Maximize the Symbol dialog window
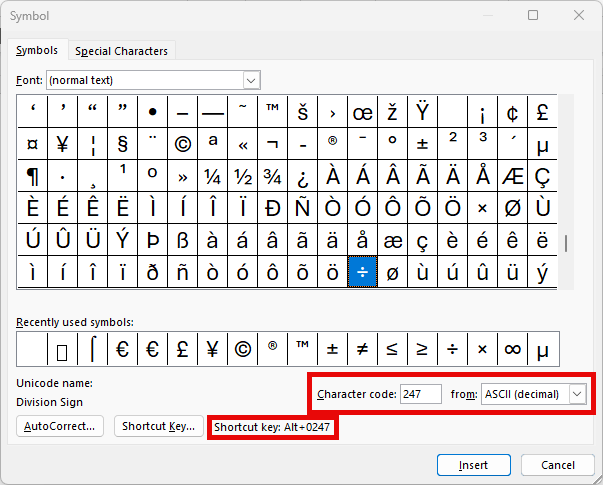The width and height of the screenshot is (603, 485). pyautogui.click(x=533, y=15)
